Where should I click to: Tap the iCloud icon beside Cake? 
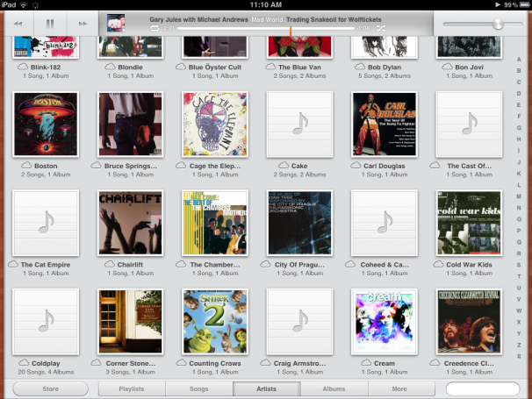click(x=284, y=165)
